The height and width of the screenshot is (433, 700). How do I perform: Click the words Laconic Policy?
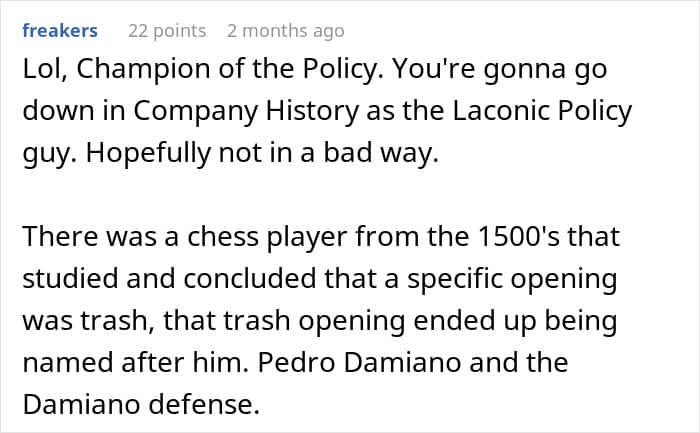click(542, 111)
